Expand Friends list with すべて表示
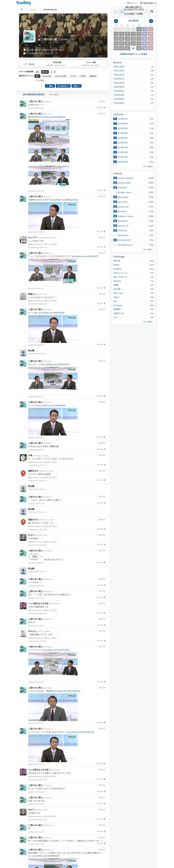Screen dimensions: 174x868 [148, 250]
